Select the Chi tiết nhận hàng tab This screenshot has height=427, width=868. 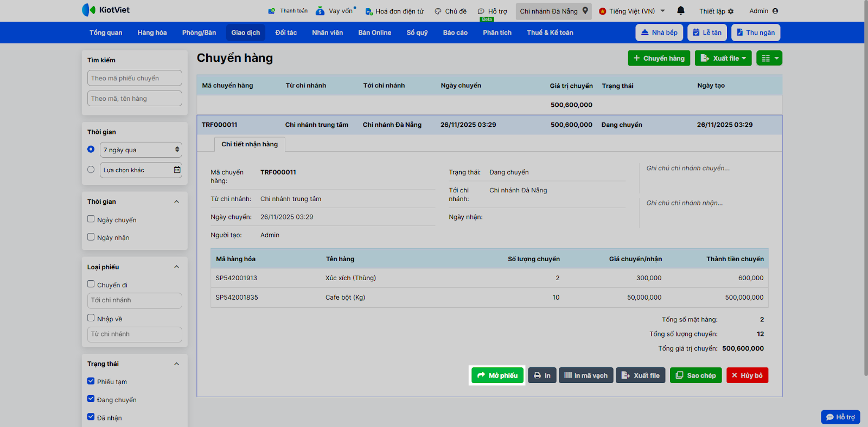coord(250,144)
